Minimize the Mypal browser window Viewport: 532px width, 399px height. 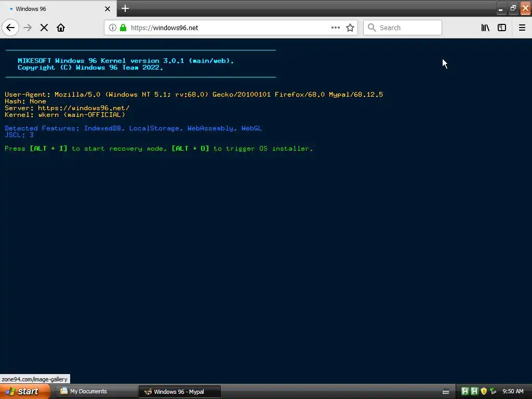click(x=501, y=9)
